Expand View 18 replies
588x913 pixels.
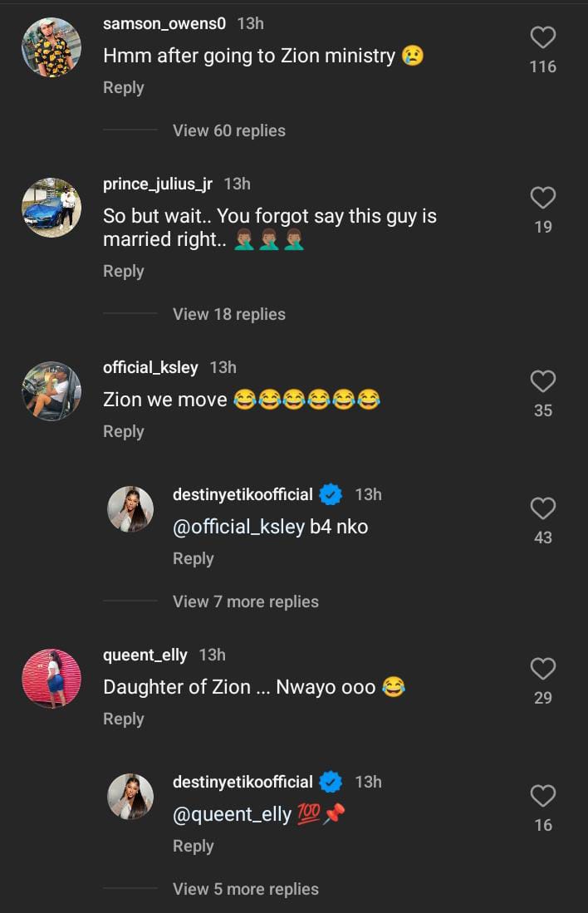tap(228, 314)
